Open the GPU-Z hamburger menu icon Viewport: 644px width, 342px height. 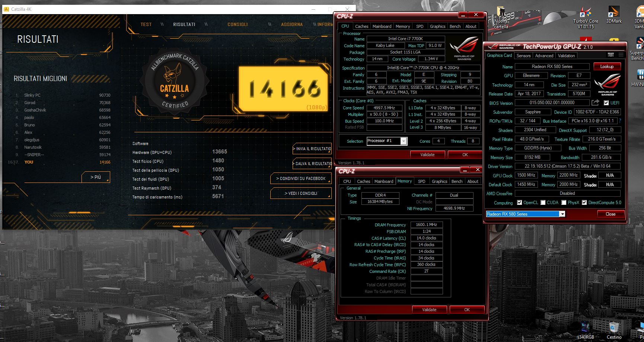(x=621, y=55)
